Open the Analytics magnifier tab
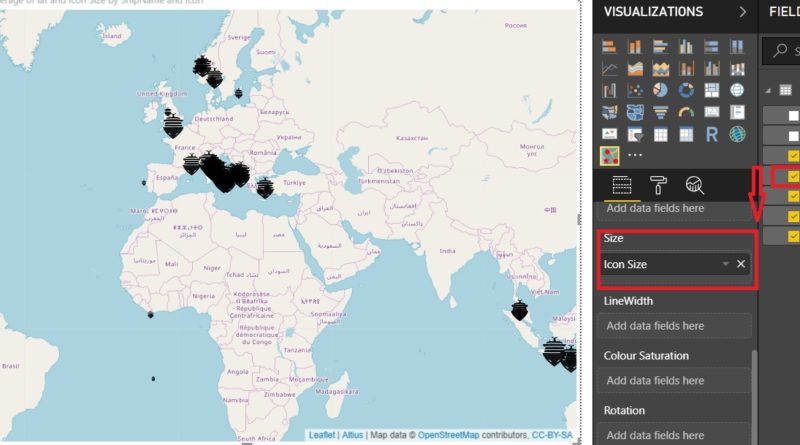The width and height of the screenshot is (800, 445). tap(694, 184)
